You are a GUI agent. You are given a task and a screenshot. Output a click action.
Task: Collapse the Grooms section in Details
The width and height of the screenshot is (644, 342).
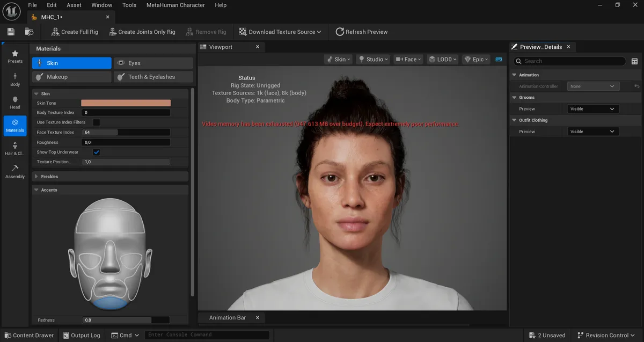pyautogui.click(x=514, y=97)
